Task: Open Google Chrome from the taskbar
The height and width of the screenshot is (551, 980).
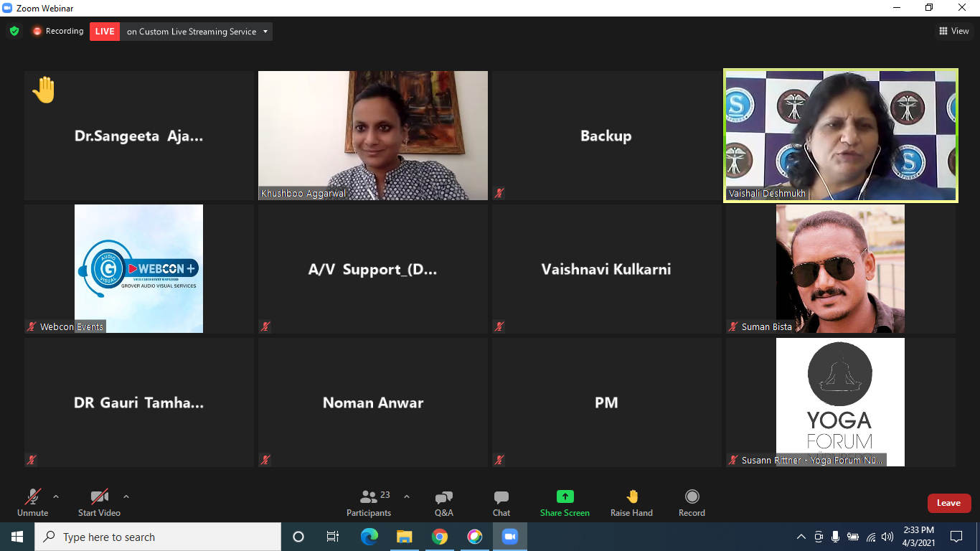Action: click(x=440, y=537)
